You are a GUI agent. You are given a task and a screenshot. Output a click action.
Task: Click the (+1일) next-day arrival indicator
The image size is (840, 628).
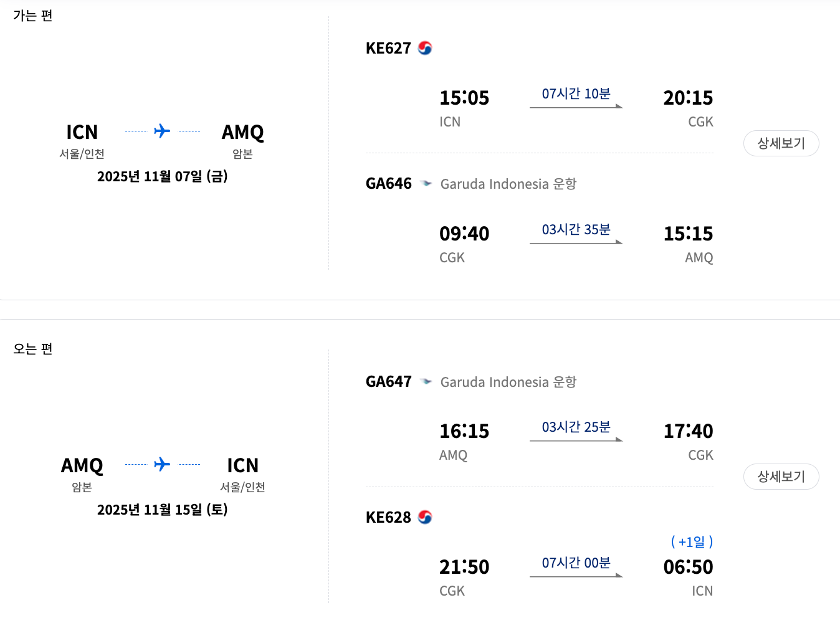(692, 541)
